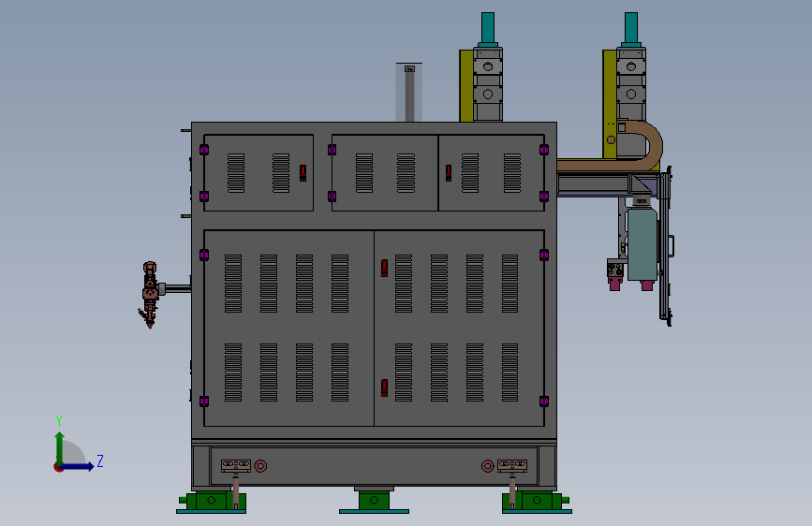This screenshot has height=526, width=812.
Task: Select the dispensing nozzle head on the left side
Action: (x=150, y=295)
